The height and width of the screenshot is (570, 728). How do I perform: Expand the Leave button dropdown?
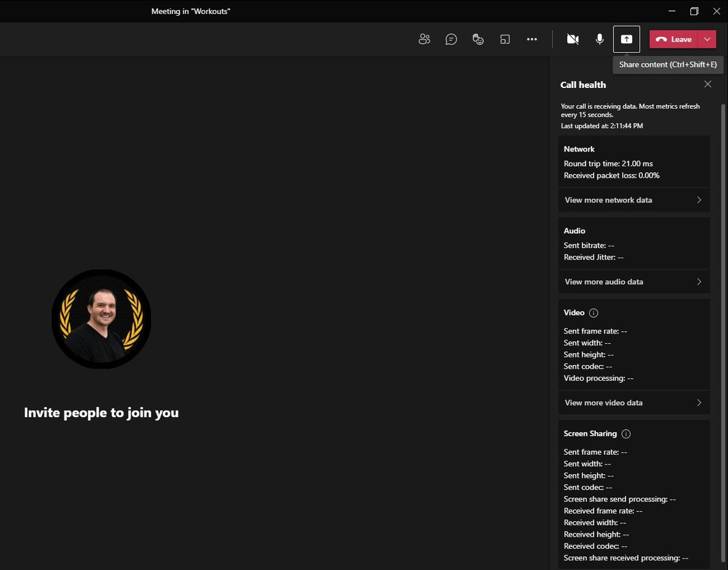pos(707,39)
